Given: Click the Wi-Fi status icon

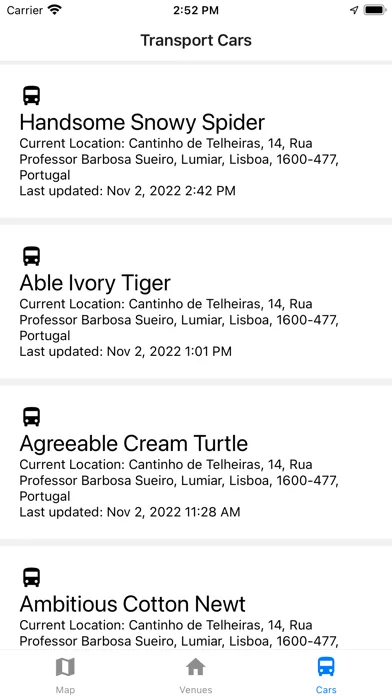Looking at the screenshot, I should pyautogui.click(x=55, y=10).
